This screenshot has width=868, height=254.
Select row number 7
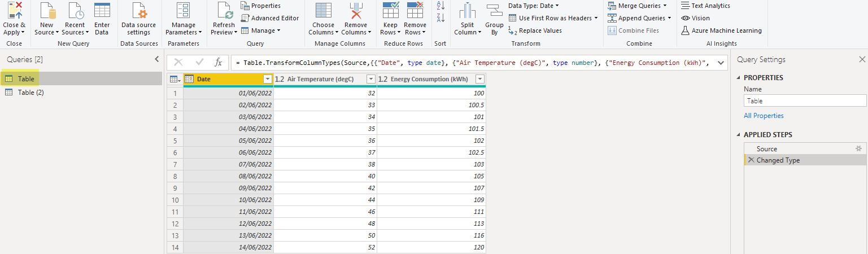point(175,164)
